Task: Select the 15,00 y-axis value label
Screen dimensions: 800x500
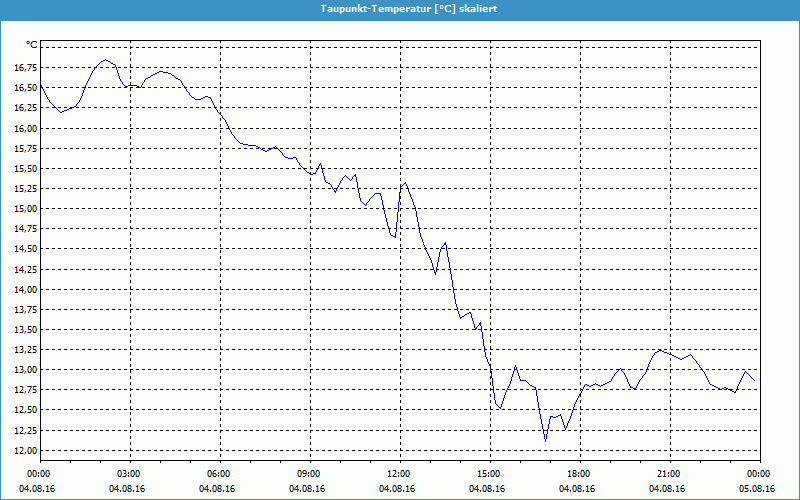Action: point(24,209)
